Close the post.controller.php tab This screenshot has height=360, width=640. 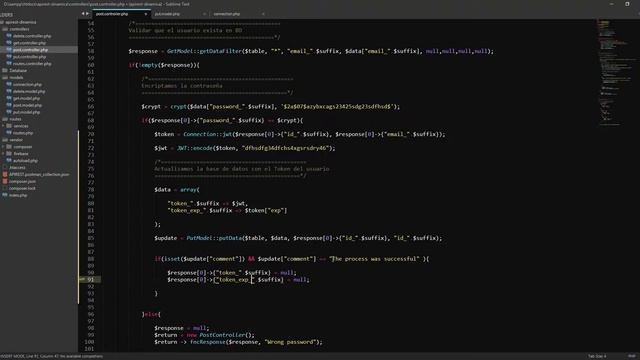(x=146, y=14)
